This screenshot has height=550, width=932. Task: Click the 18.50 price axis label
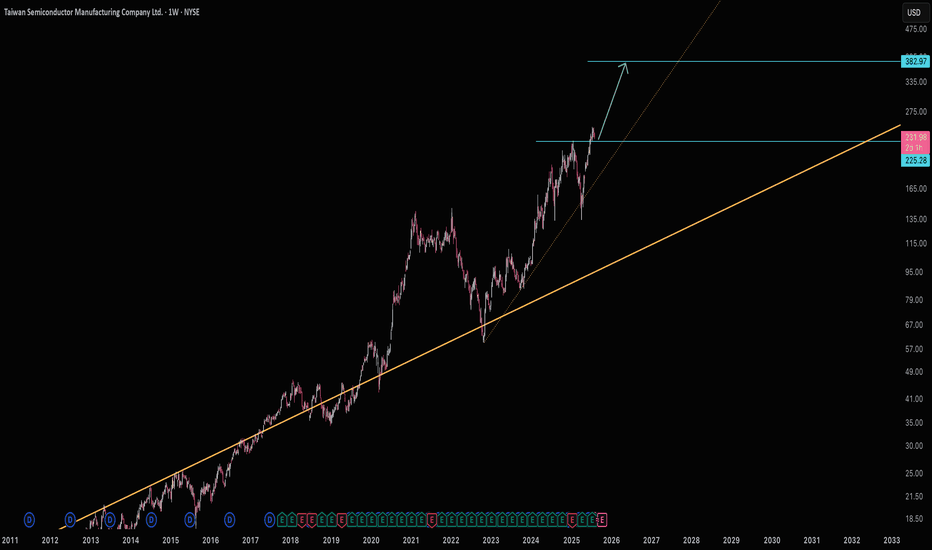pyautogui.click(x=914, y=519)
